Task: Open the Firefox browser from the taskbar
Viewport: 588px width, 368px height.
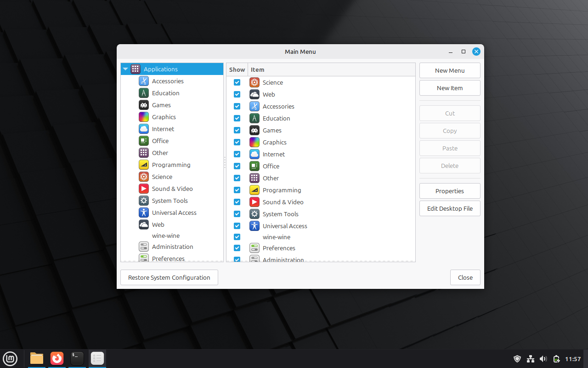Action: (x=57, y=358)
